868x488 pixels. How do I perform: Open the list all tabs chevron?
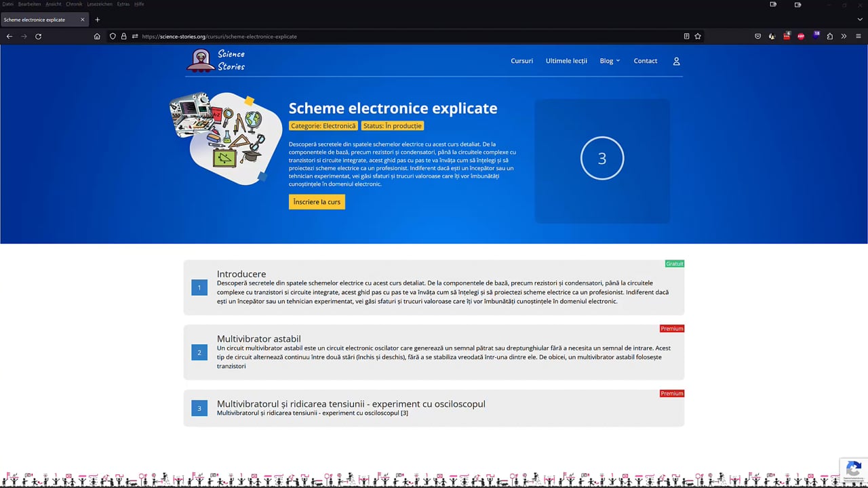point(860,20)
